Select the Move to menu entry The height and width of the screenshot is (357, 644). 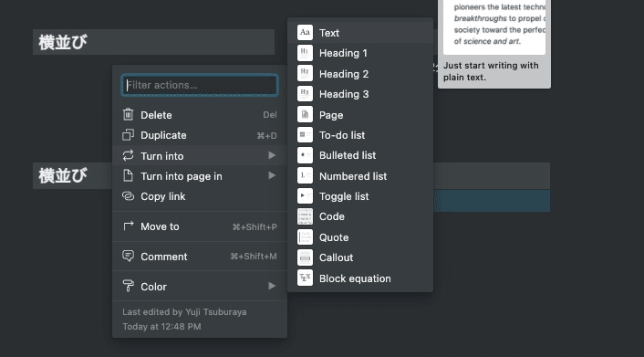coord(200,226)
